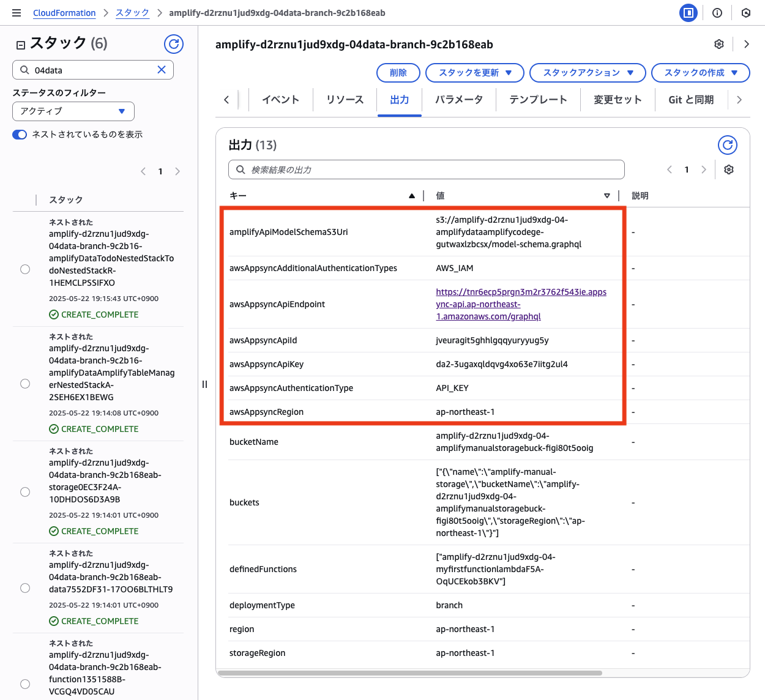Viewport: 765px width, 700px height.
Task: Open the スタックの作成 dropdown
Action: tap(701, 73)
